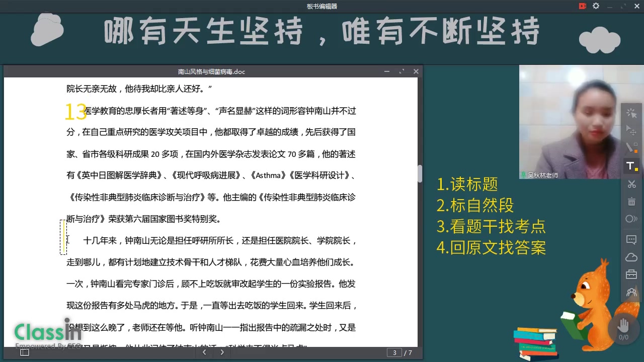This screenshot has height=362, width=644.
Task: Click the red recording icon in title bar
Action: pyautogui.click(x=583, y=6)
